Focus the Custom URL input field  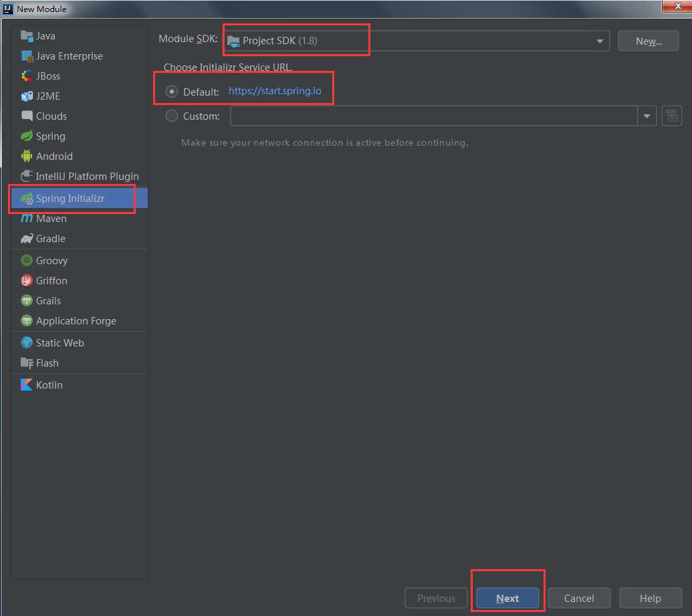[x=434, y=116]
